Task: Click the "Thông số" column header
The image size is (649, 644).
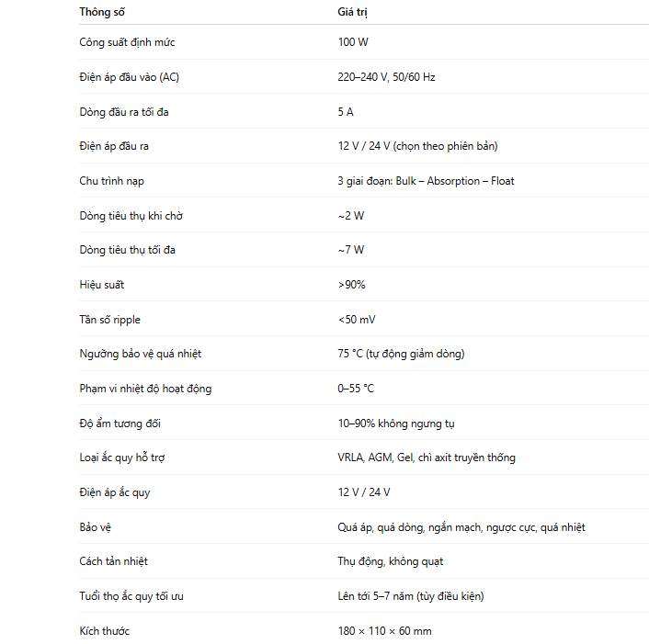Action: pos(101,12)
